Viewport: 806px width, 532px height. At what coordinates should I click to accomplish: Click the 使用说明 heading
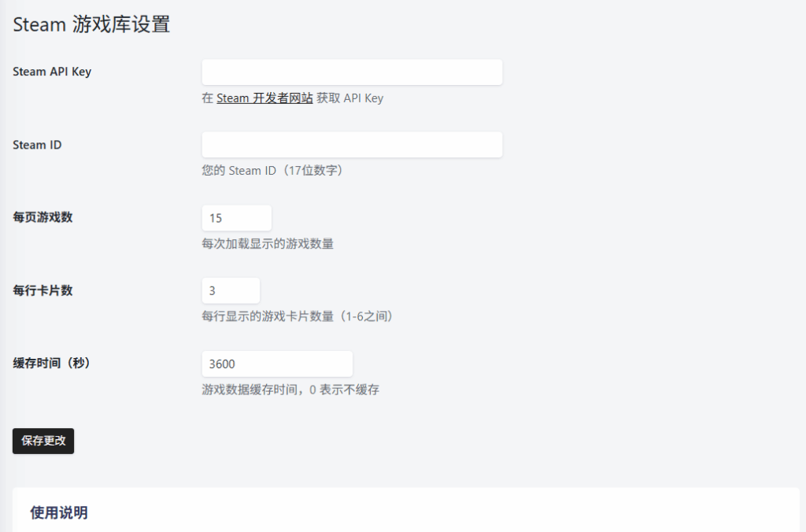click(x=58, y=512)
